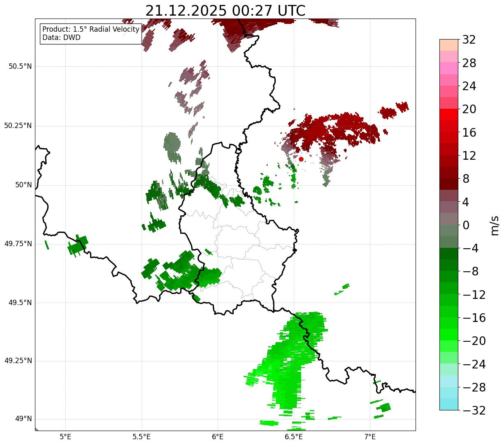Screen dimensions: 504x445
Task: Click the colorbar tick label −20
Action: click(474, 341)
